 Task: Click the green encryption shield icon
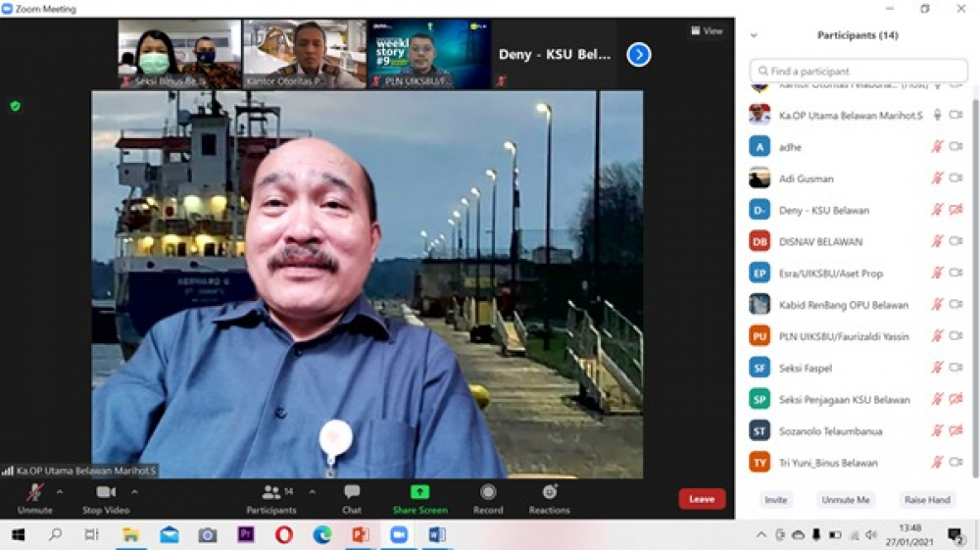15,106
